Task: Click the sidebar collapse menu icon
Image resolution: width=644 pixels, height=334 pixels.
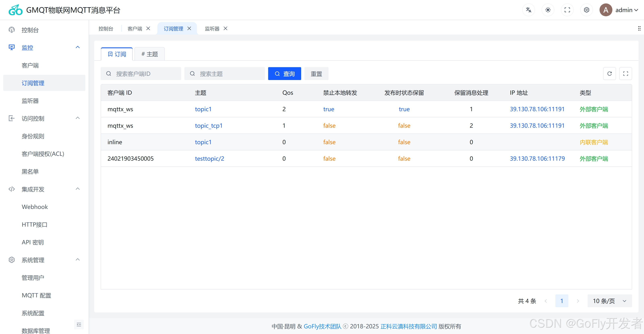Action: click(79, 325)
